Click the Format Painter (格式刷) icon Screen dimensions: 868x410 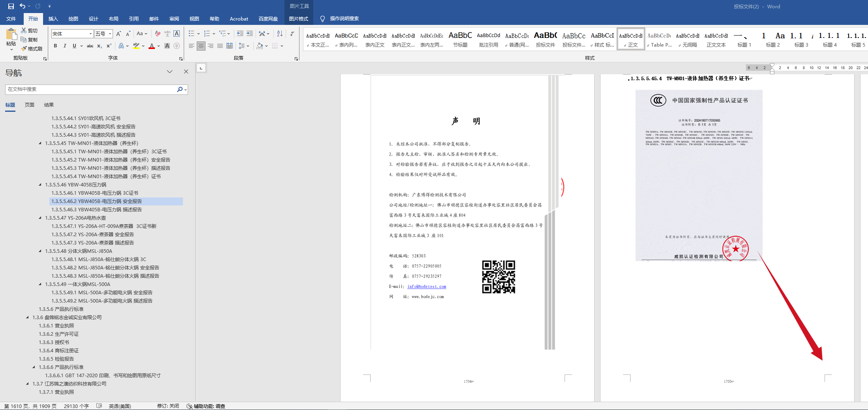click(24, 49)
